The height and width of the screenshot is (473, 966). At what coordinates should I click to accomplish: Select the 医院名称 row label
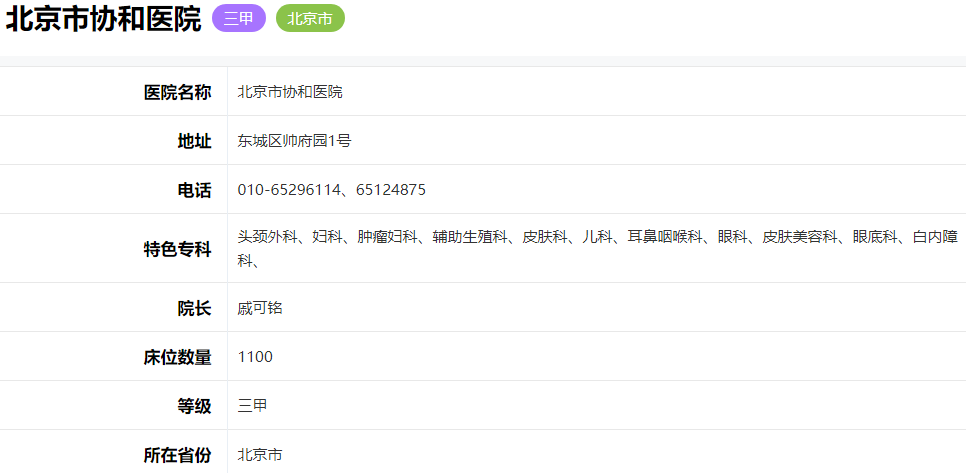click(177, 92)
